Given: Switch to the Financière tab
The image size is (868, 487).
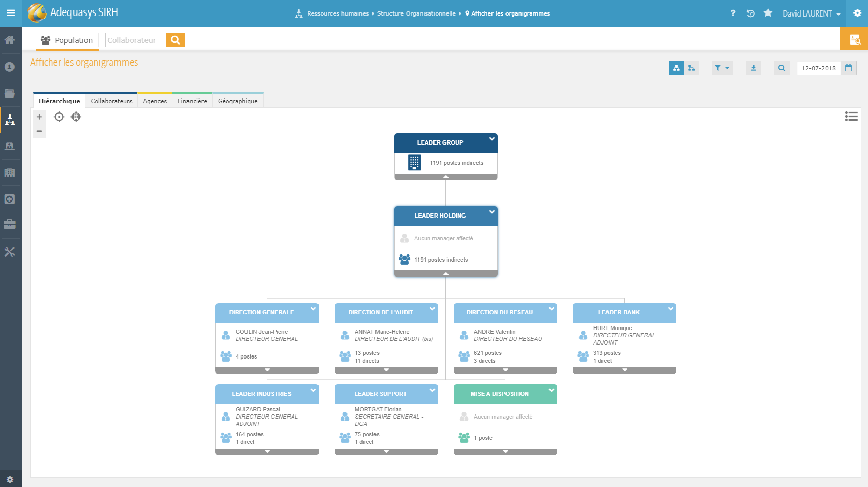Looking at the screenshot, I should (192, 101).
